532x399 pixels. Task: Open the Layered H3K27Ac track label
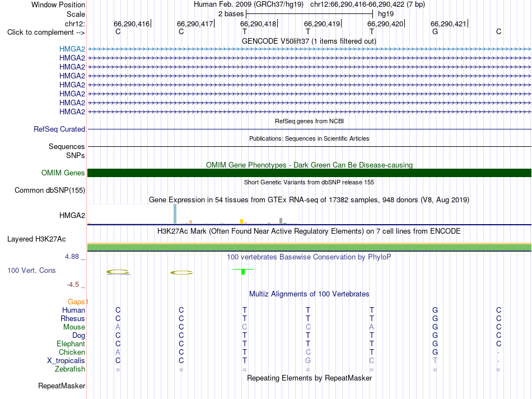point(36,239)
